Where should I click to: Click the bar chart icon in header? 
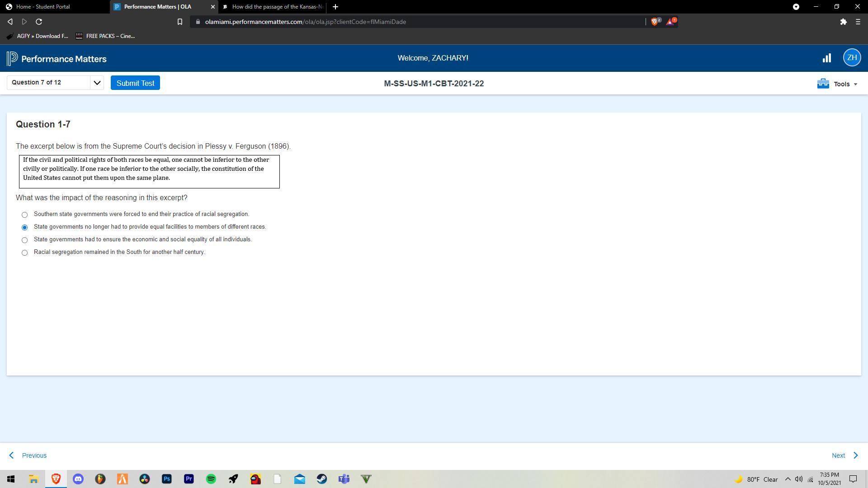[826, 58]
